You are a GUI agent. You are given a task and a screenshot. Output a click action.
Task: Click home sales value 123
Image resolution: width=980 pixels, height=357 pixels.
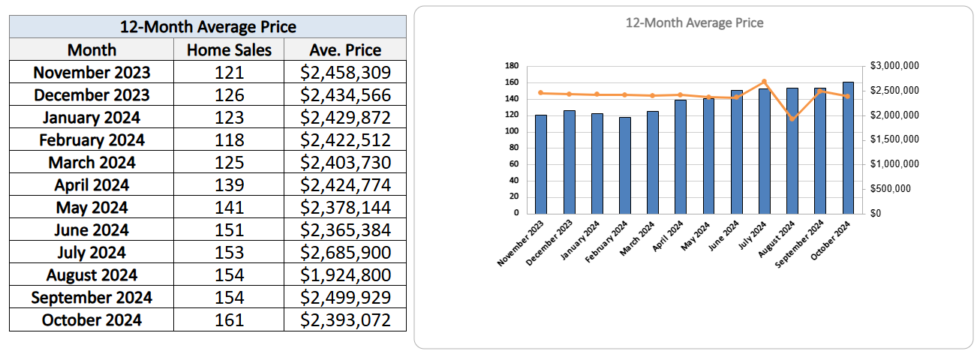click(229, 117)
